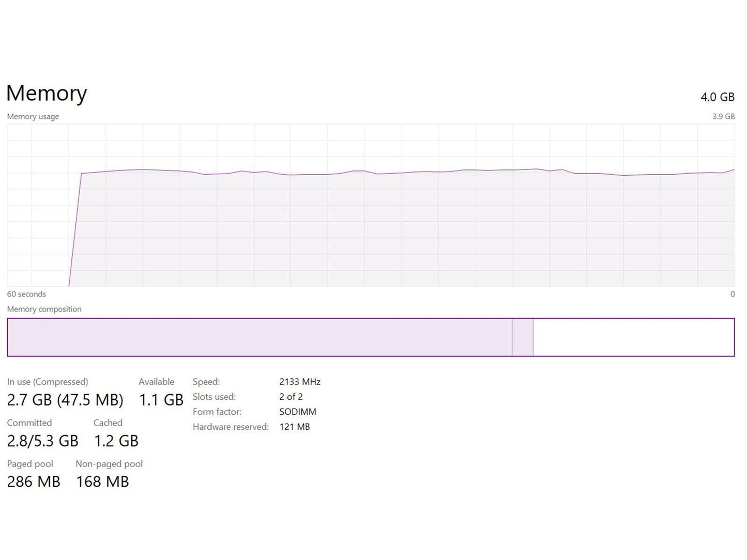Click the 2133 MHz speed value
Image resolution: width=747 pixels, height=560 pixels.
pyautogui.click(x=300, y=382)
